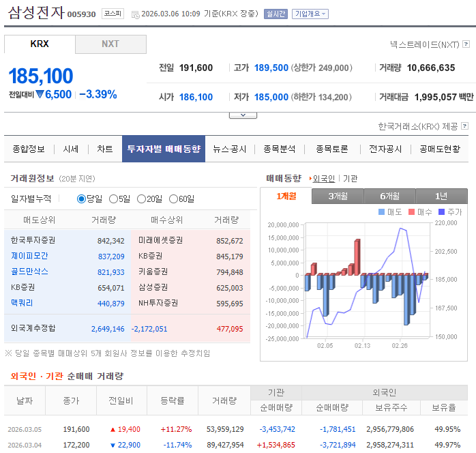Select the 5일 radio button
This screenshot has height=453, width=476.
click(x=113, y=199)
